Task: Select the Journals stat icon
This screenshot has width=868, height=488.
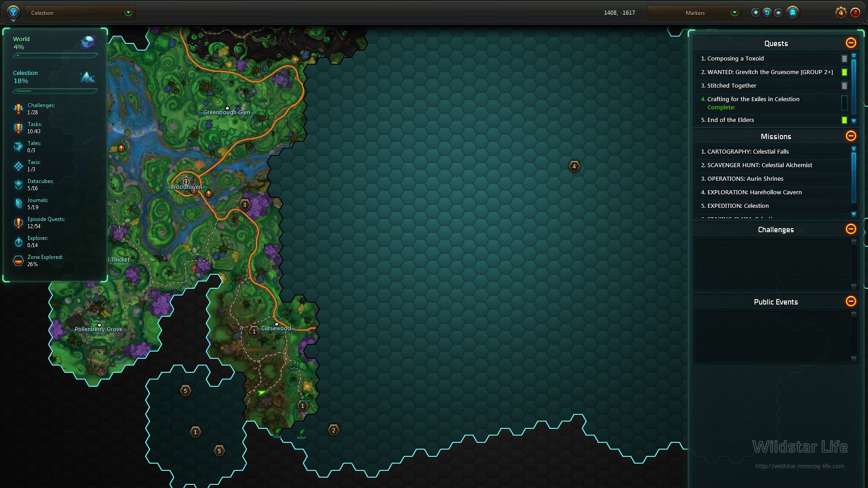Action: [18, 204]
